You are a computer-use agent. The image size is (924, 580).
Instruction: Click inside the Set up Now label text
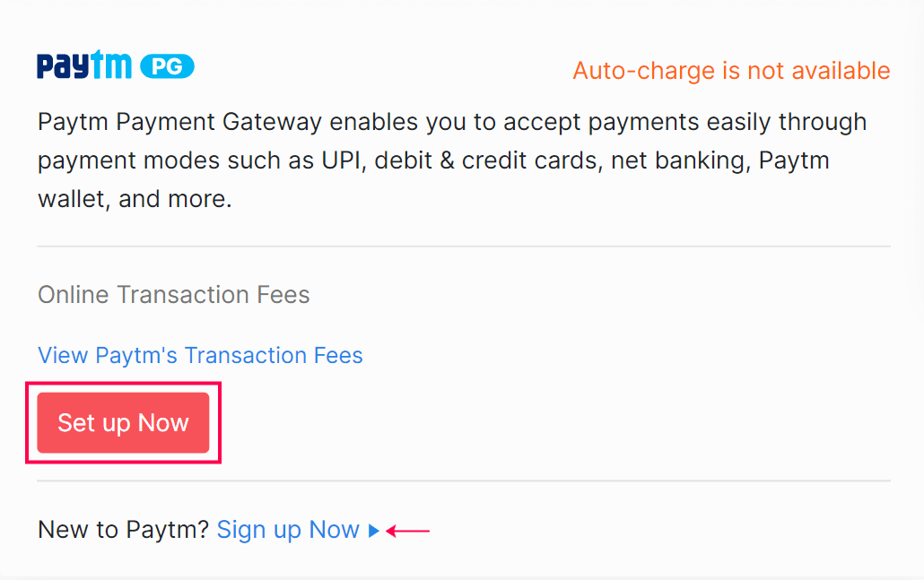click(x=123, y=422)
